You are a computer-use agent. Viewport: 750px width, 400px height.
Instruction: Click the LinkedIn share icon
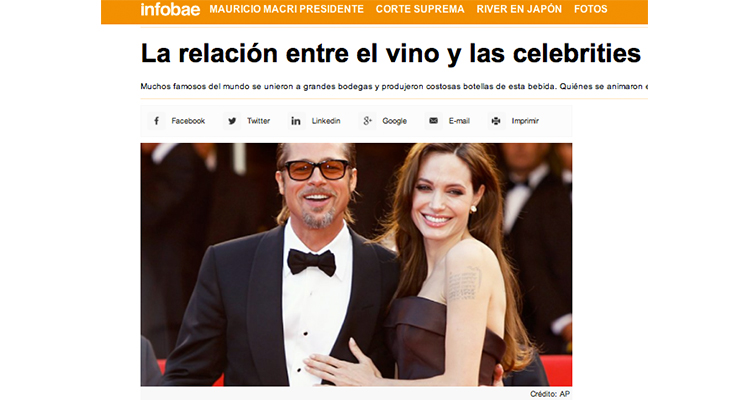(296, 121)
